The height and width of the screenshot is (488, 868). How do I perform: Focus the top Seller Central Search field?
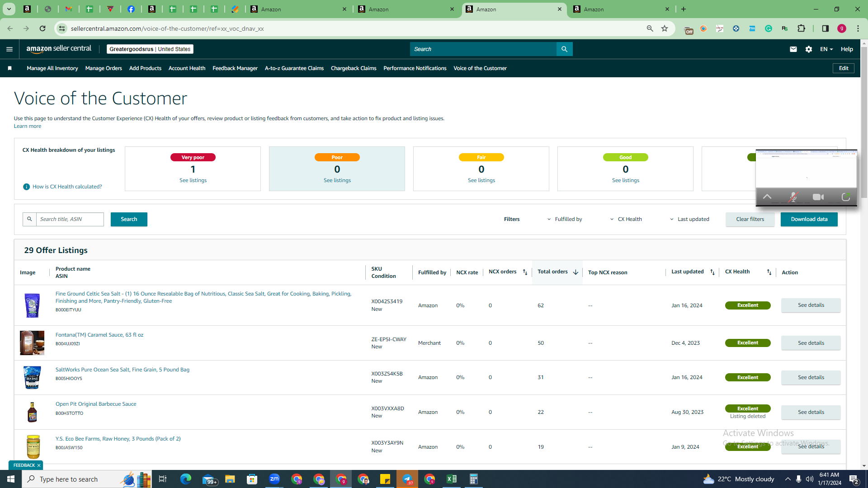(483, 49)
